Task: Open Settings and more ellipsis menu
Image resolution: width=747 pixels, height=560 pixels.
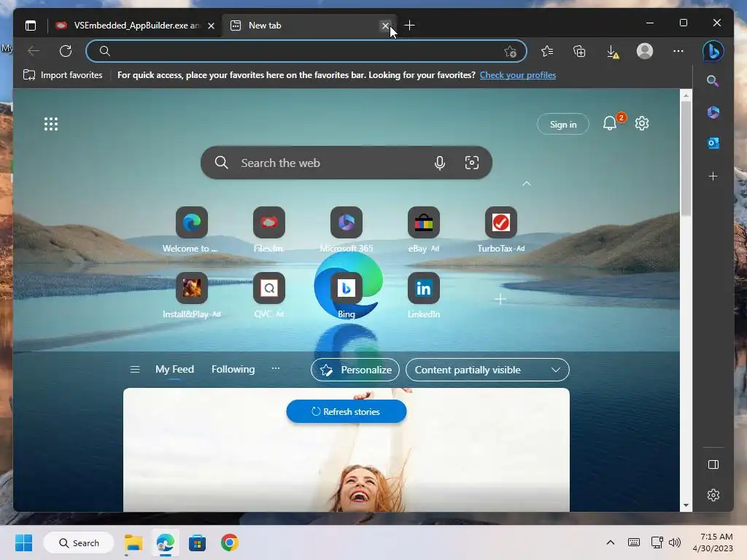Action: (678, 51)
